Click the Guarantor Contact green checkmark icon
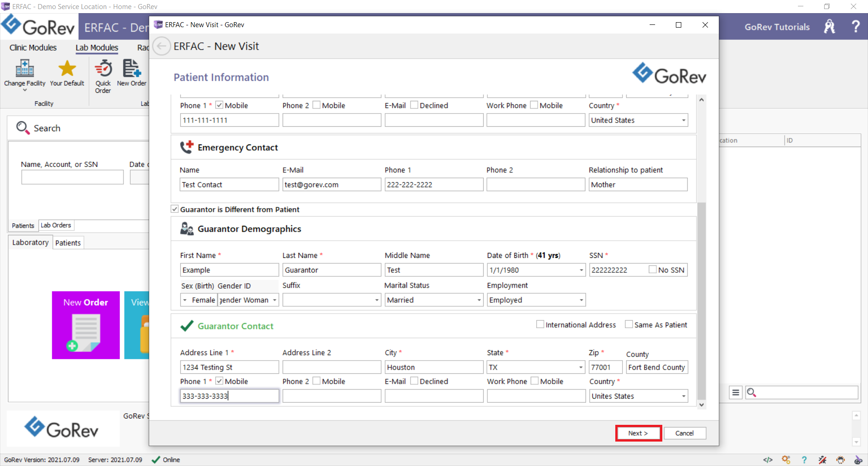868x466 pixels. (x=187, y=326)
